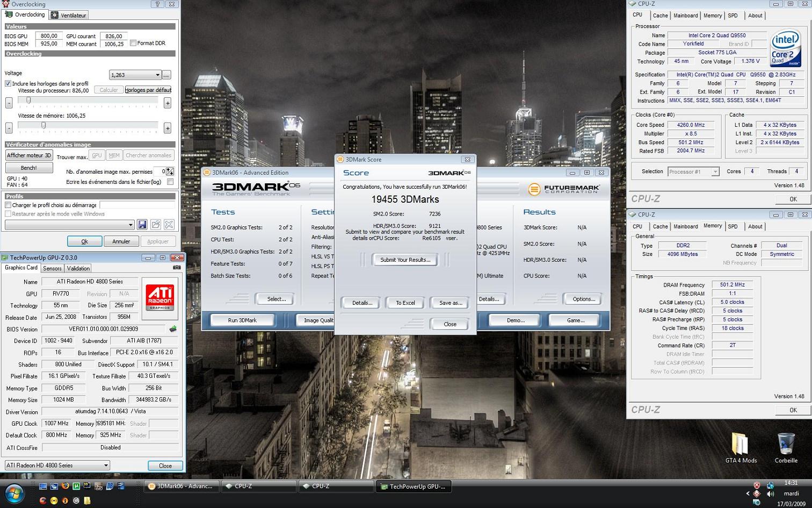
Task: Click Save as in the 3DMark Score dialog
Action: pos(451,303)
